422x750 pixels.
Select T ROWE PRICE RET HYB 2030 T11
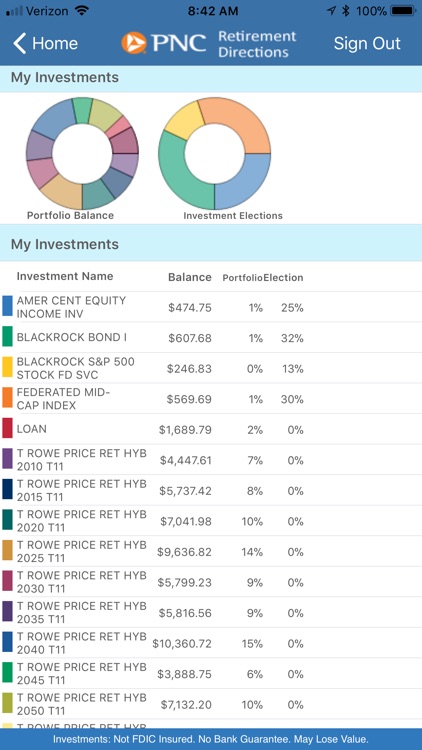[x=81, y=582]
